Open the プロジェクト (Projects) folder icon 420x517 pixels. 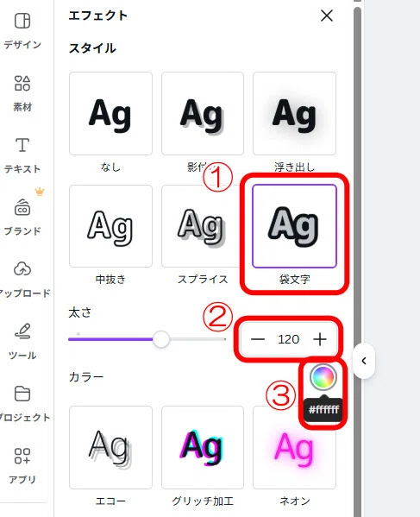click(22, 394)
